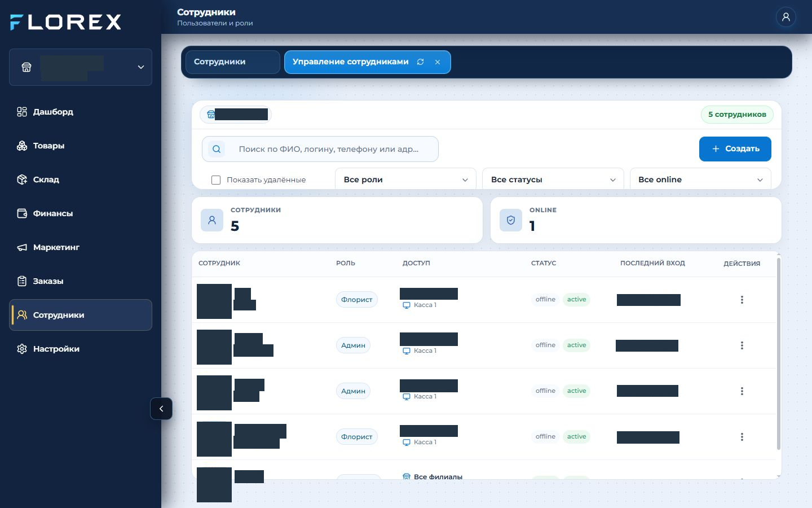Click the FLOREX logo
This screenshot has width=812, height=508.
[x=66, y=22]
